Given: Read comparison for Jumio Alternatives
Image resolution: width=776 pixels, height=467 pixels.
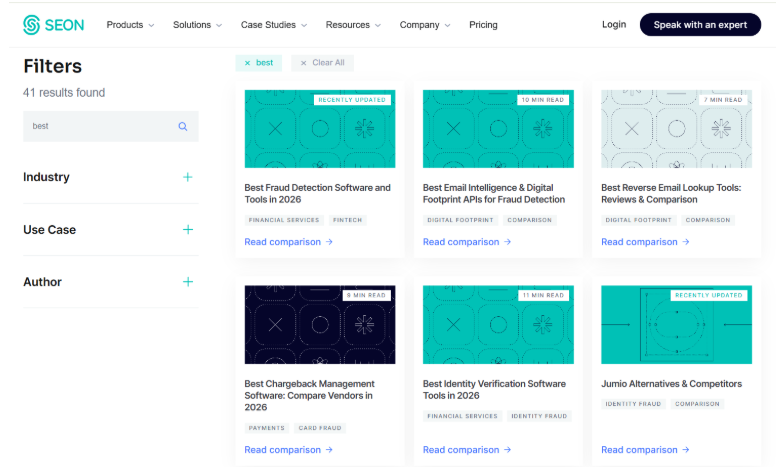Looking at the screenshot, I should [x=645, y=450].
